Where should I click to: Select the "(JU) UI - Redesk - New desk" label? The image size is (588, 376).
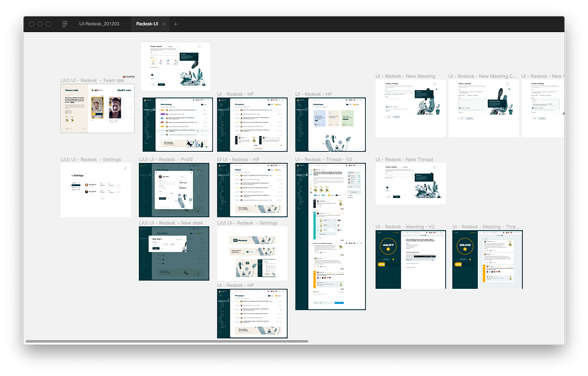click(x=171, y=223)
